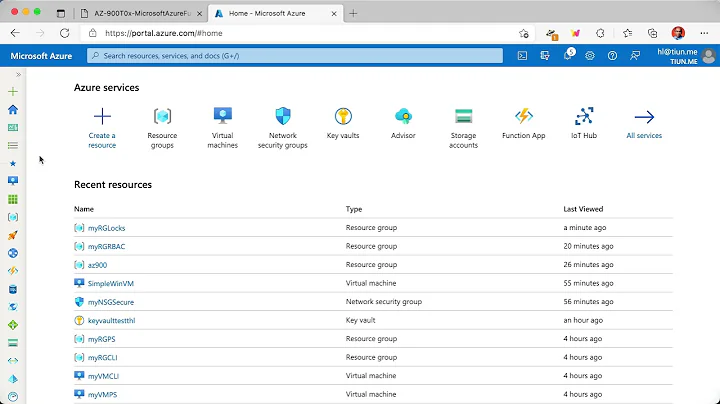Expand the left sidebar menu chevron

pyautogui.click(x=18, y=74)
